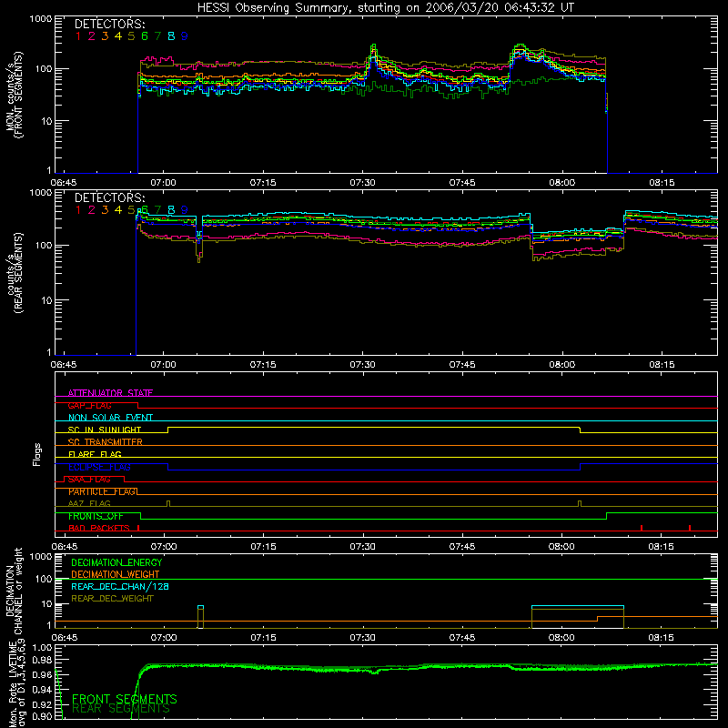This screenshot has height=728, width=728.
Task: Select the BAD_PACKETS flag label
Action: (99, 528)
